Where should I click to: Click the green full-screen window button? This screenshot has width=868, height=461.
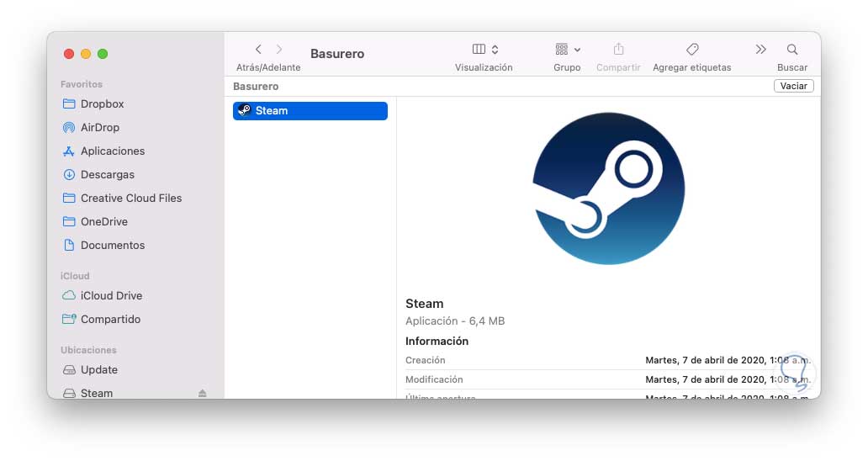pos(103,54)
